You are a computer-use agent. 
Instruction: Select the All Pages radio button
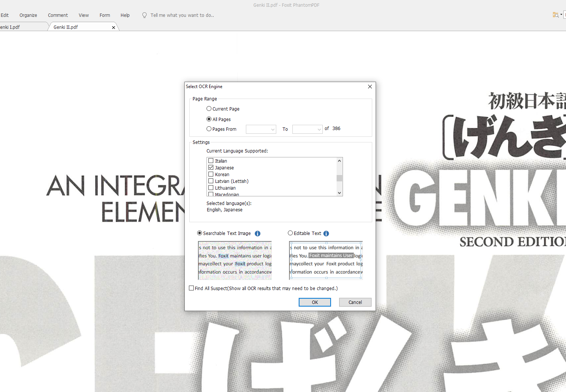coord(209,119)
